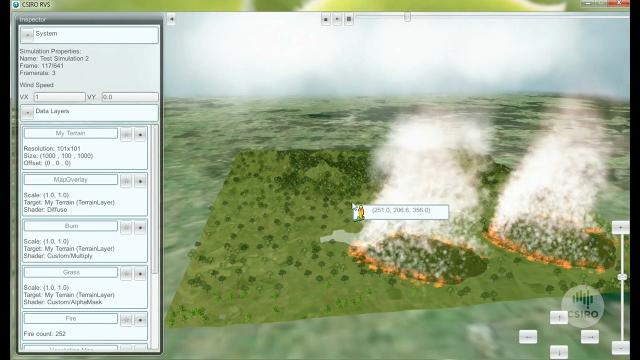640x360 pixels.
Task: Collapse the Data Layers section
Action: pos(27,113)
